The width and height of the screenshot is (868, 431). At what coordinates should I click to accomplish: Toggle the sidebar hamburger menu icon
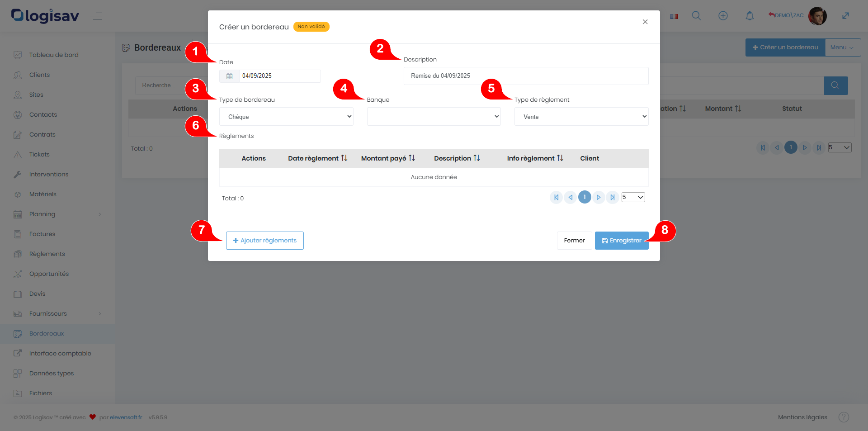[96, 16]
